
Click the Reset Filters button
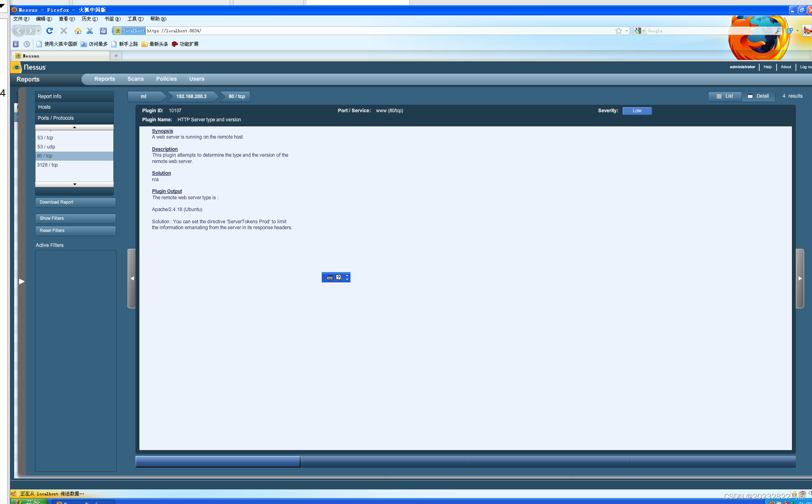click(76, 231)
